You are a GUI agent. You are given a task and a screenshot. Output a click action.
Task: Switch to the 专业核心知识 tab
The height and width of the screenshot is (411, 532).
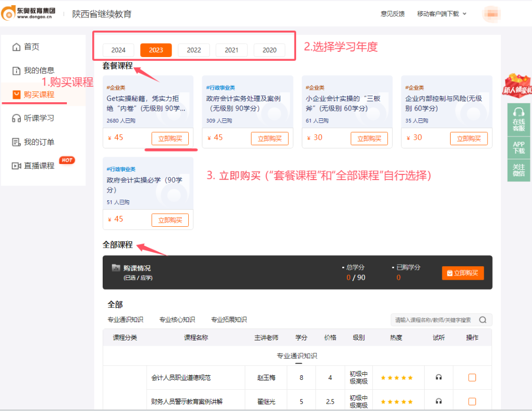click(x=177, y=320)
